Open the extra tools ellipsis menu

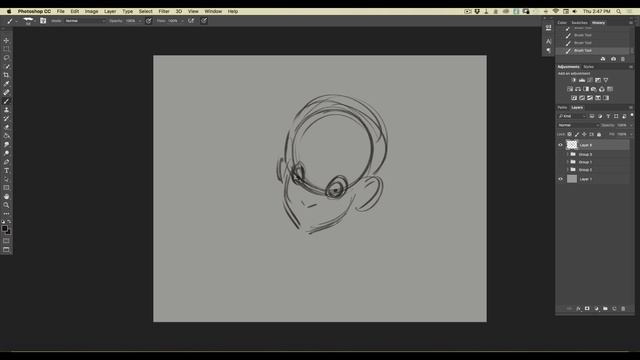coord(6,213)
